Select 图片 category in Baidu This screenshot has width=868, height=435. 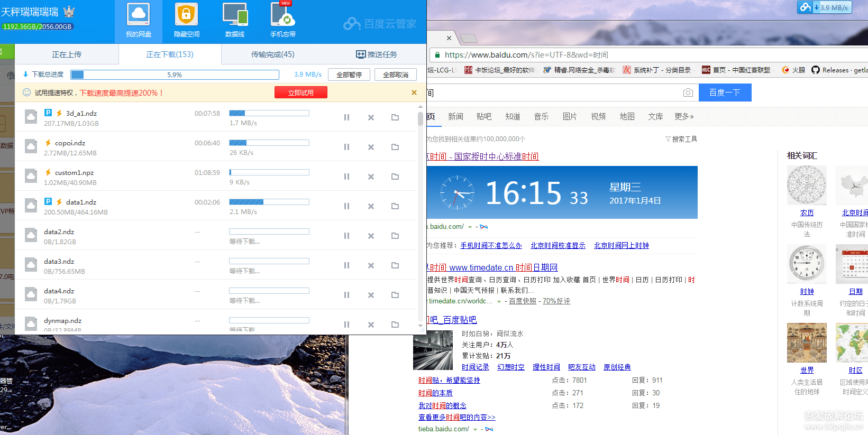(570, 116)
